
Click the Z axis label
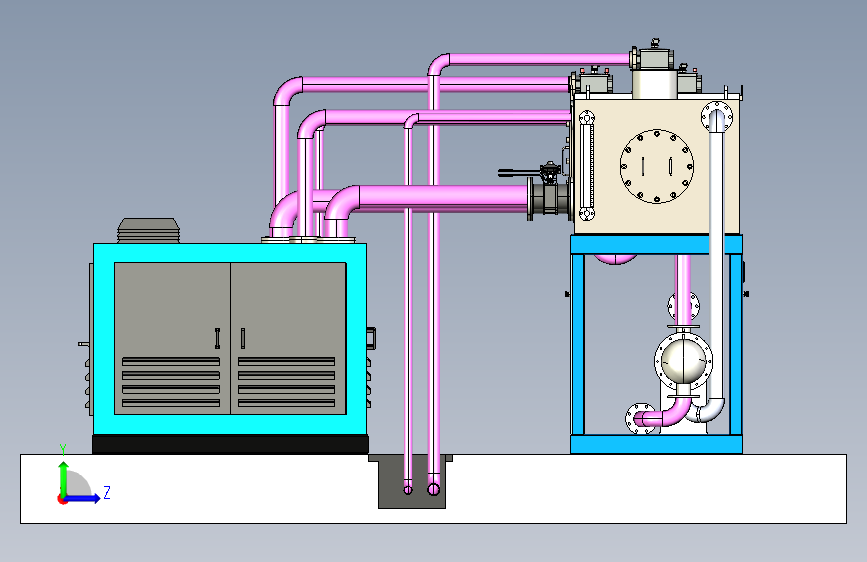(107, 492)
